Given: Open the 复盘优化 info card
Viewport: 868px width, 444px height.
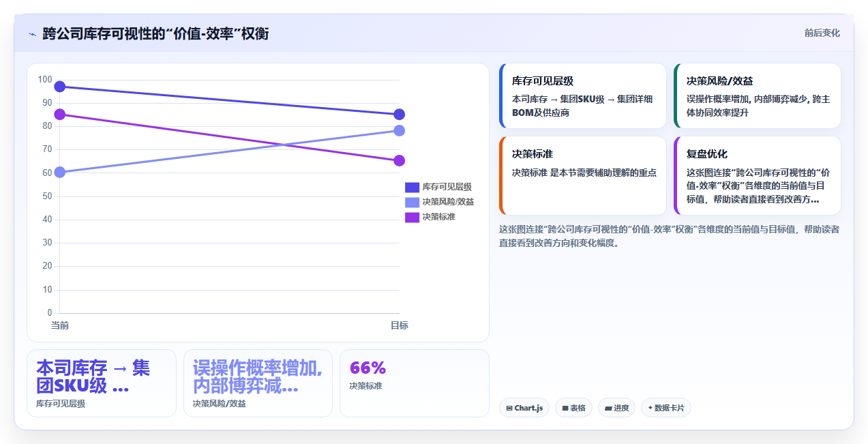Looking at the screenshot, I should (758, 176).
